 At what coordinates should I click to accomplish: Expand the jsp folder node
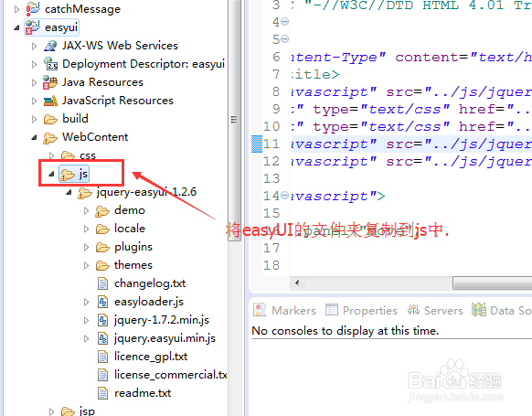tap(51, 411)
